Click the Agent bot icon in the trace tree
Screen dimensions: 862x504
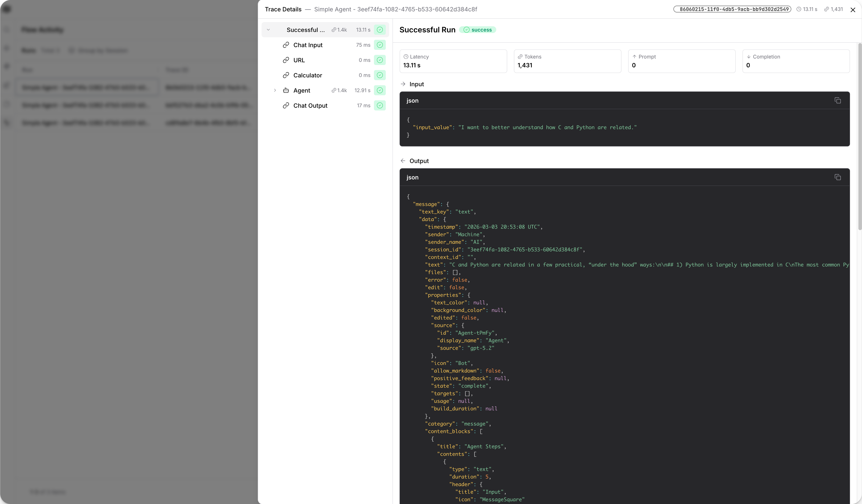[x=286, y=90]
